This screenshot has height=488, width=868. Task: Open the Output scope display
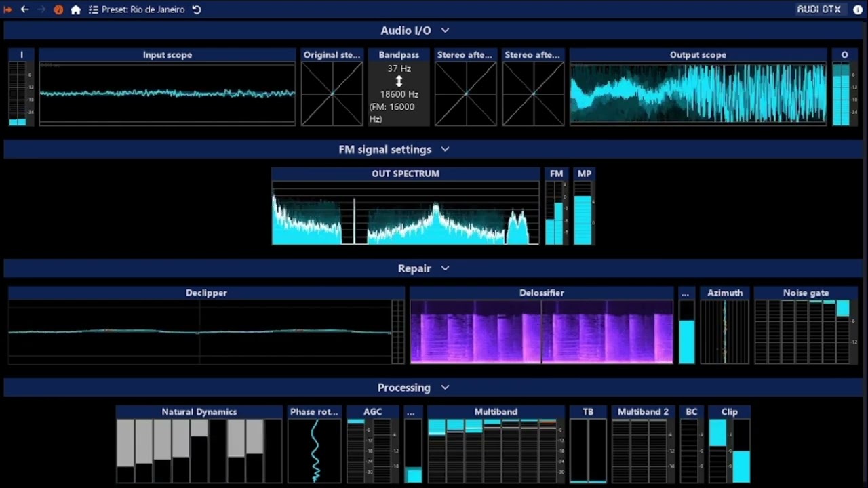coord(698,87)
